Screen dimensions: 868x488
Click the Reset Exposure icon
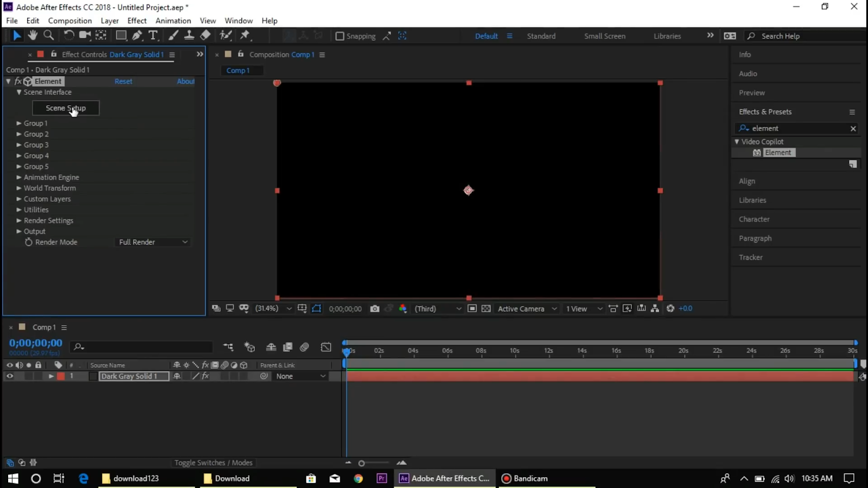point(671,309)
